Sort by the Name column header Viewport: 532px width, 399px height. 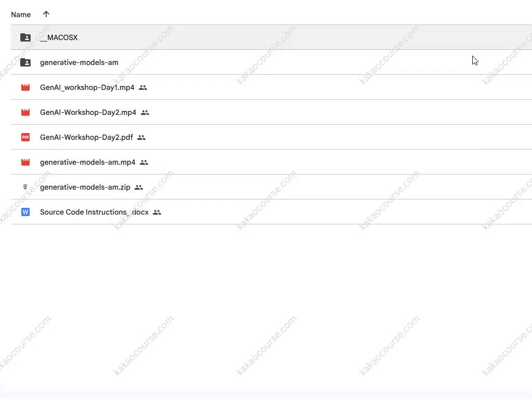pyautogui.click(x=21, y=15)
